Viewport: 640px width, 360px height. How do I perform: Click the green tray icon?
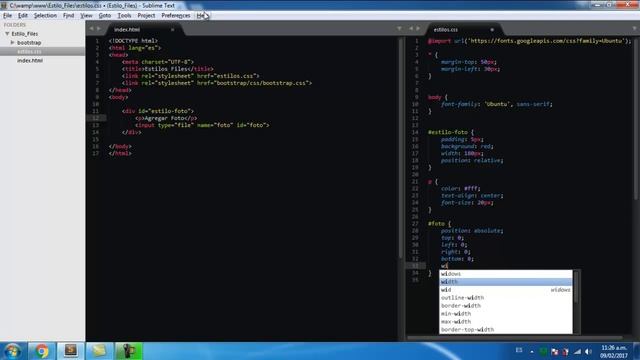(x=543, y=351)
